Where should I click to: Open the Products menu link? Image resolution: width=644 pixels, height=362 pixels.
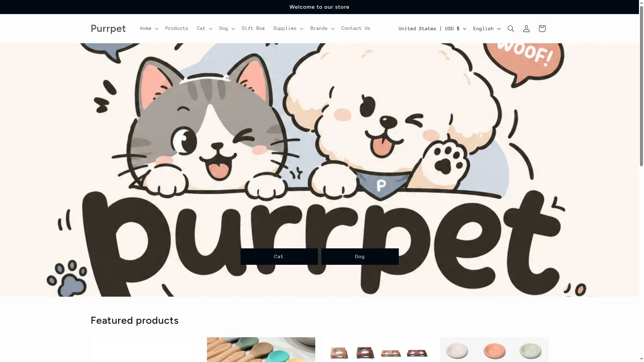(177, 28)
